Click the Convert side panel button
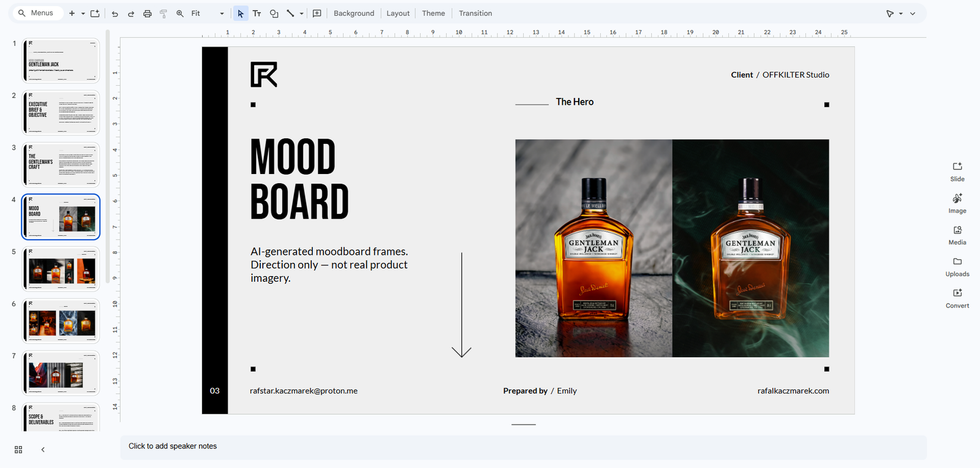The image size is (980, 468). [x=957, y=298]
